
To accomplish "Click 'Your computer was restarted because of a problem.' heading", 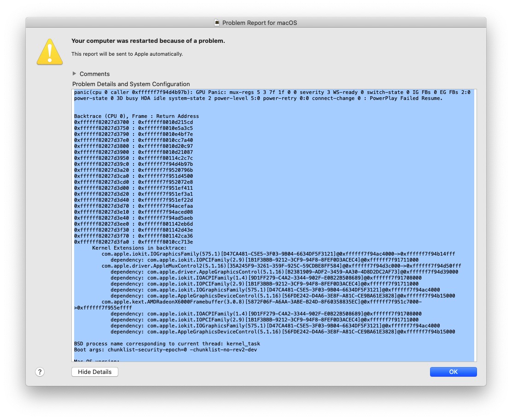I will coord(148,41).
